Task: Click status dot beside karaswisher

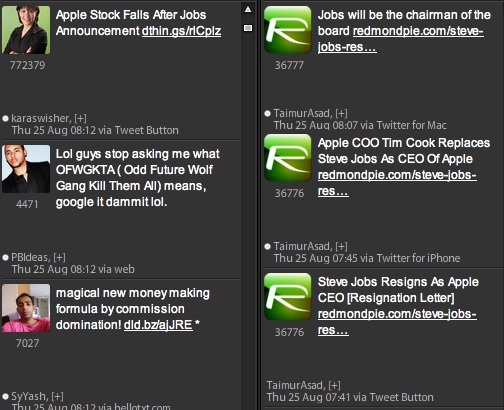Action: [x=5, y=118]
